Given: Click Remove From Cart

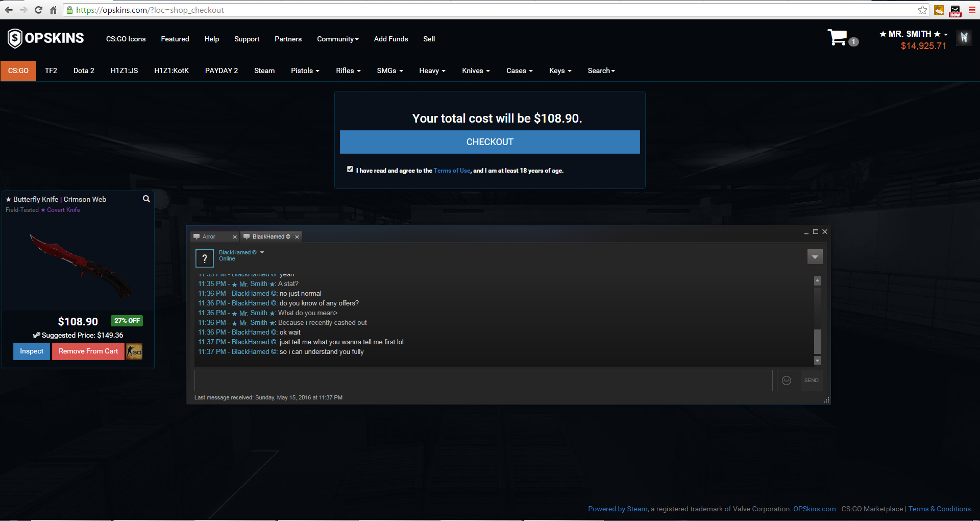Looking at the screenshot, I should (88, 351).
